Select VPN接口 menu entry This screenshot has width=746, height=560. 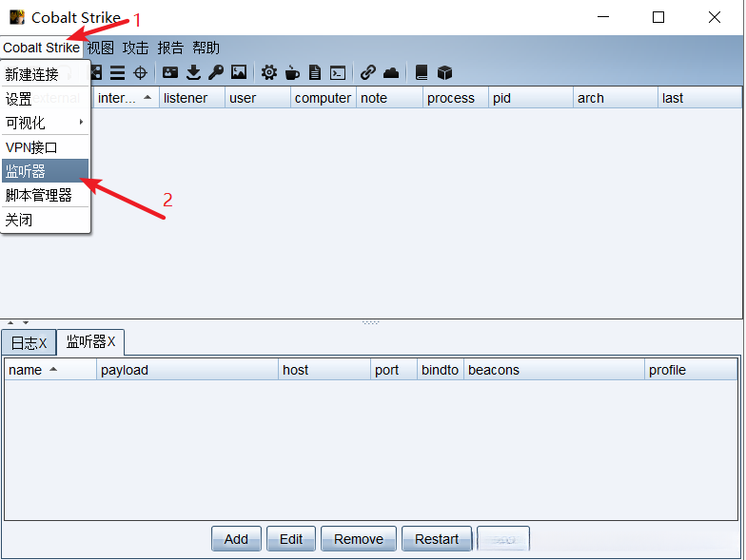click(x=46, y=147)
